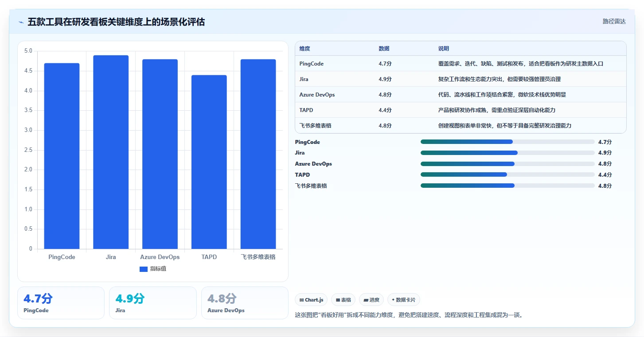Viewport: 644px width, 337px height.
Task: Click description starting 覆盖需求、迭代
Action: tap(521, 64)
